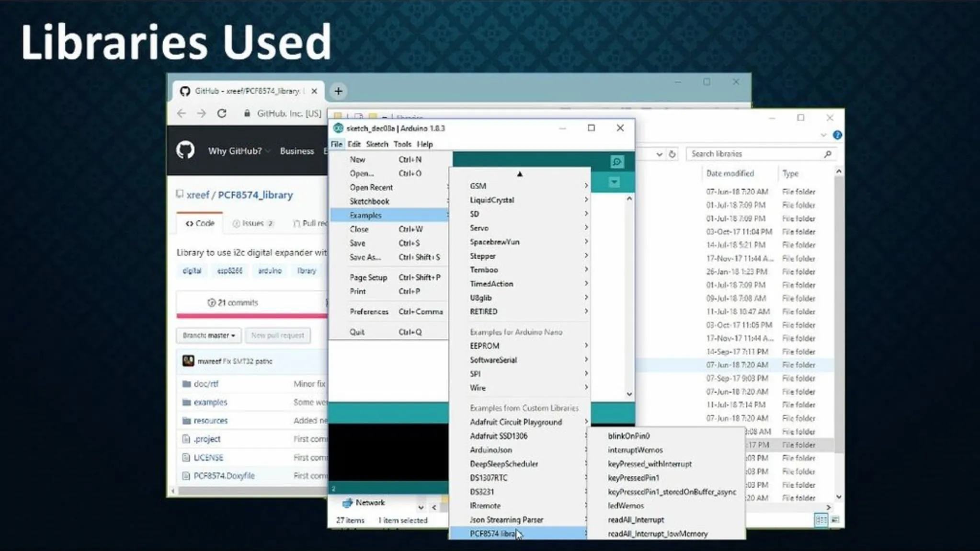Viewport: 980px width, 551px height.
Task: Open the Edit menu in Arduino IDE
Action: [354, 144]
